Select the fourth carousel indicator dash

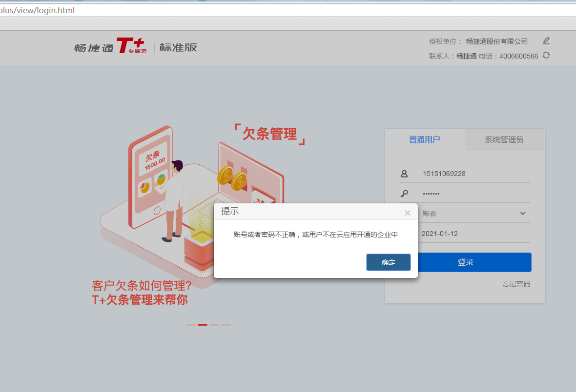[226, 324]
